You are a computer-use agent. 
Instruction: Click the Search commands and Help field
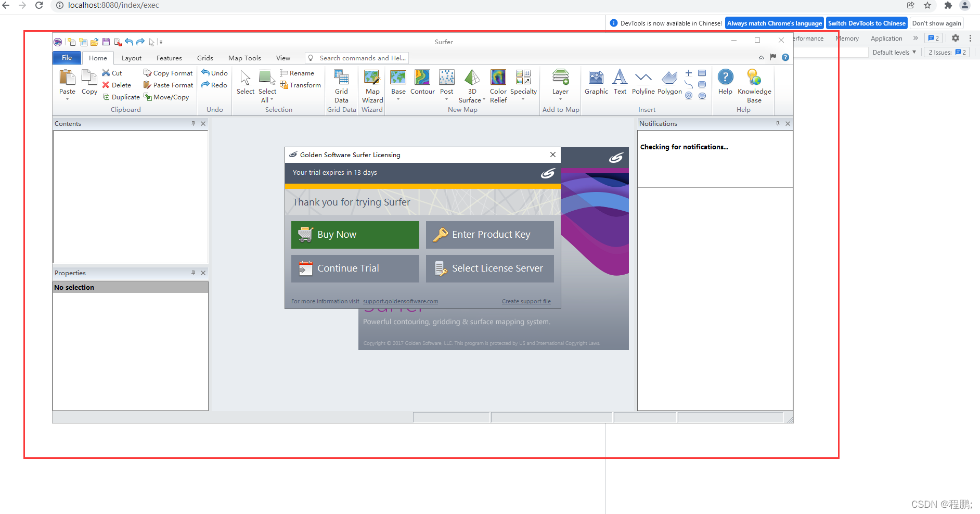(357, 58)
